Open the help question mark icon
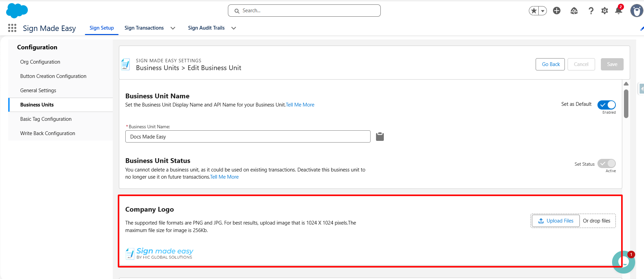Viewport: 644px width, 279px height. 591,11
